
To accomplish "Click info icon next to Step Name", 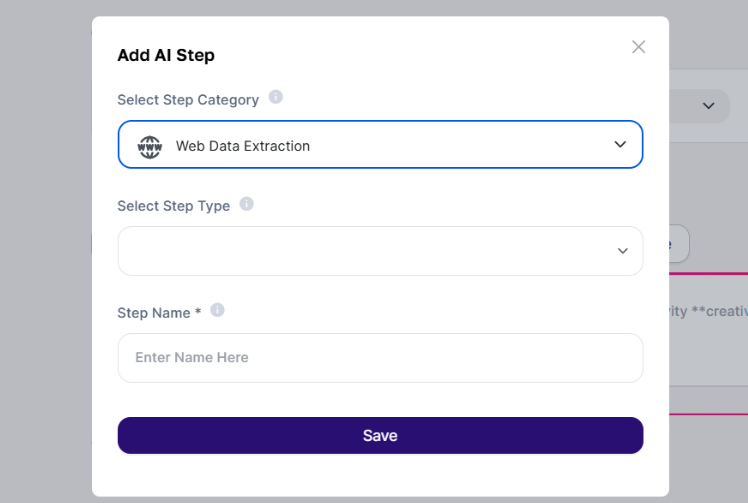I will click(218, 310).
